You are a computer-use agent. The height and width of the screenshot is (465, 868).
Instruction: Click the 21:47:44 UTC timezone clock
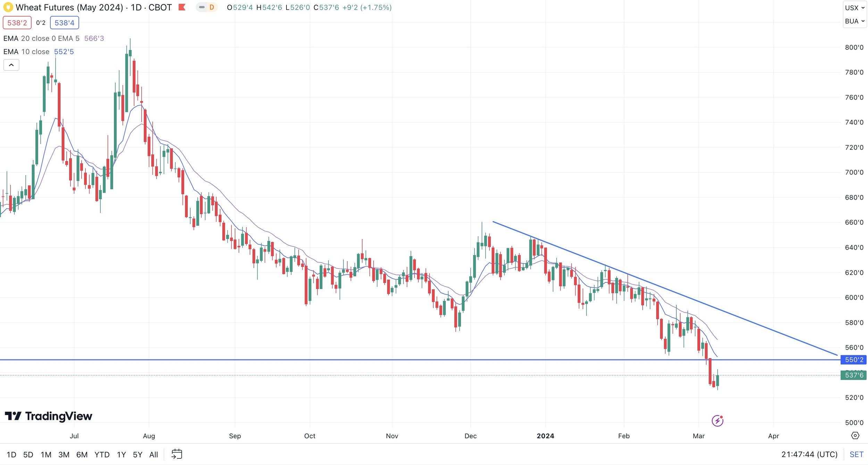click(809, 454)
